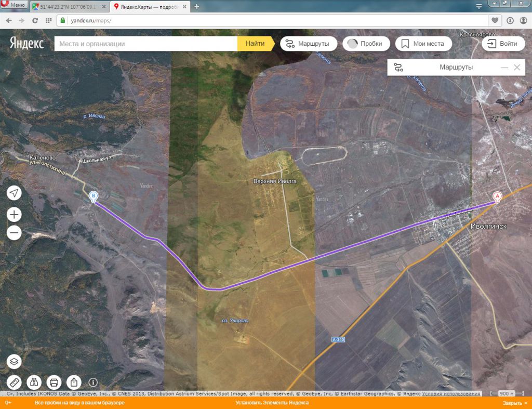Open panoramas with the binoculars icon

(34, 382)
